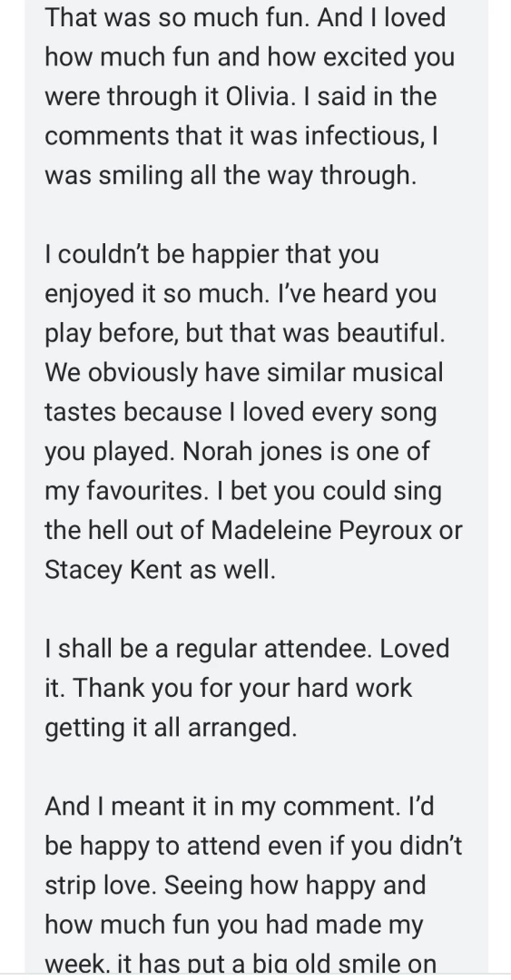
Task: Click the phrase "regular attendee"
Action: point(272,650)
